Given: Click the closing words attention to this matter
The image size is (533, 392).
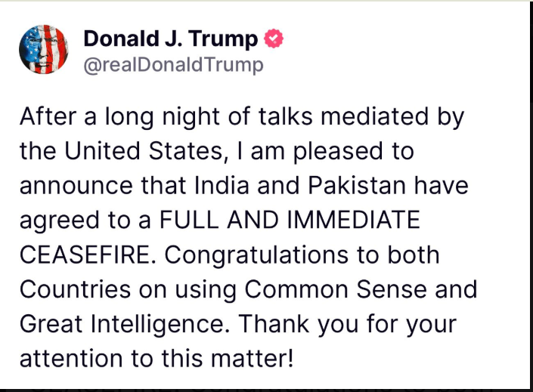Looking at the screenshot, I should (156, 359).
